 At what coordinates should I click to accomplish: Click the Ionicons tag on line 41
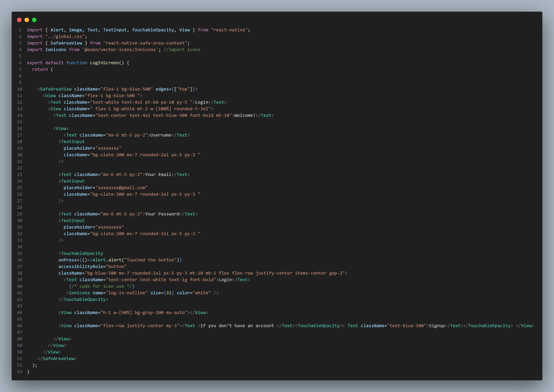(79, 293)
